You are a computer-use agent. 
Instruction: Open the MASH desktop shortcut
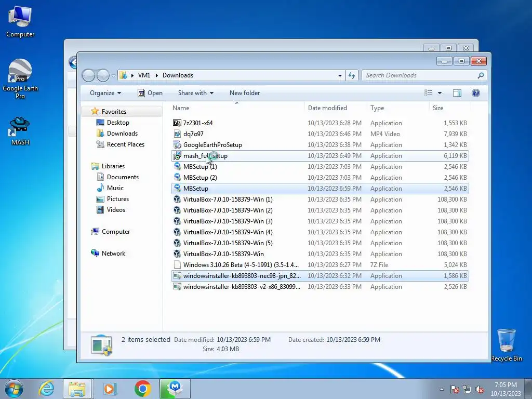coord(20,130)
